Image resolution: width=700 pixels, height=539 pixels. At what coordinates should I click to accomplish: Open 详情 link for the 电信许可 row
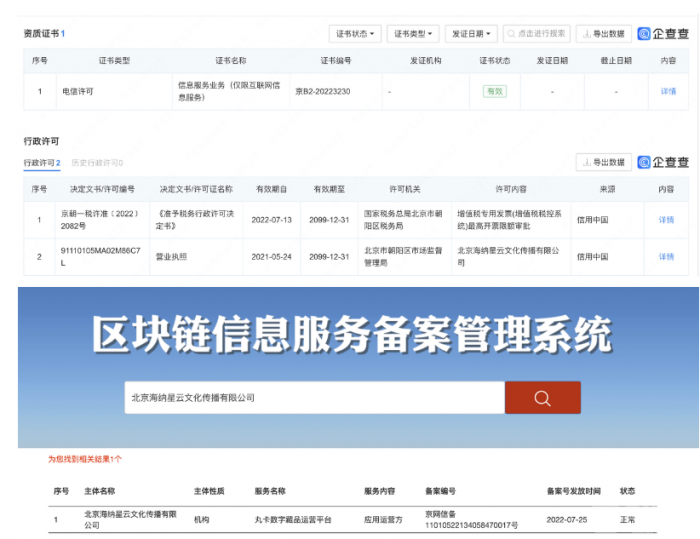pyautogui.click(x=668, y=92)
